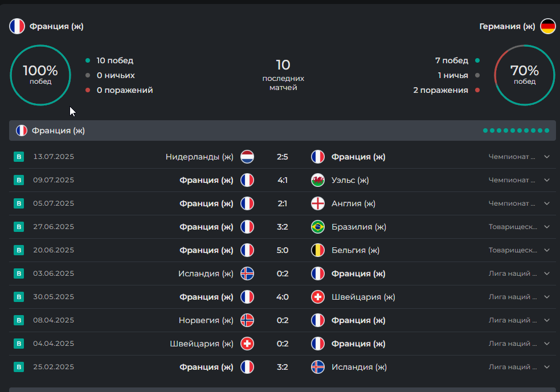Viewport: 560px width, 392px height.
Task: Open Уэльс (ж) team link
Action: [x=350, y=180]
